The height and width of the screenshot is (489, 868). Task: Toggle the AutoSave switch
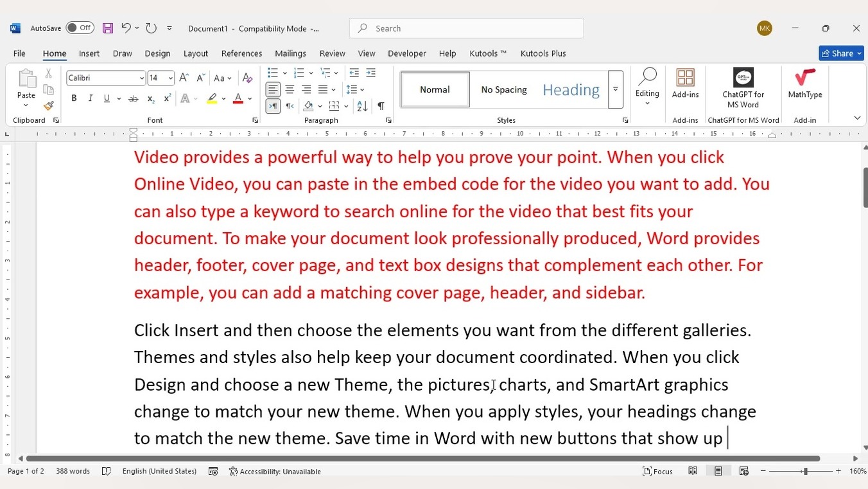80,28
